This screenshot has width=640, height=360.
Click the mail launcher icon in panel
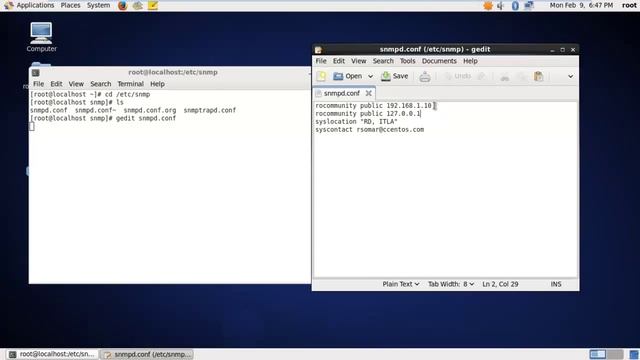[138, 5]
